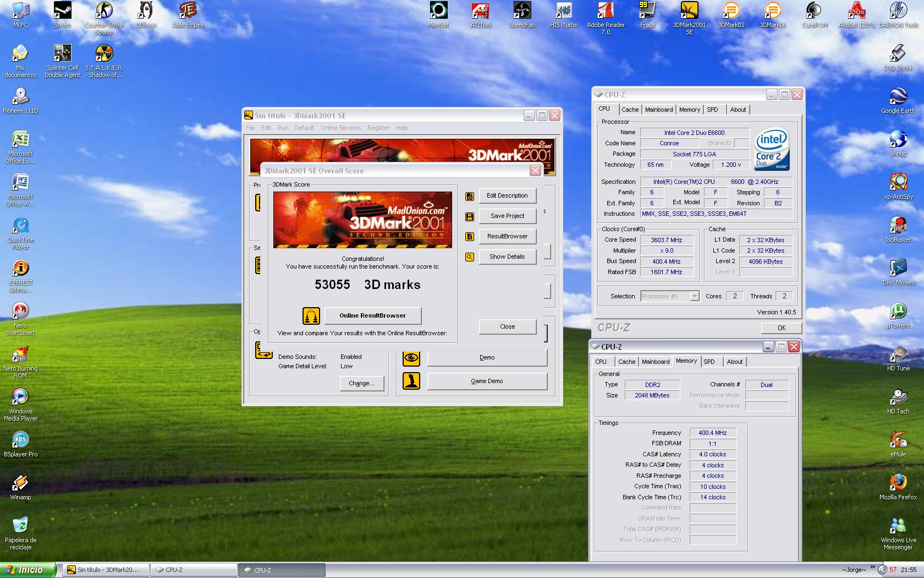Open Help menu in 3DMark2001 SE

(x=402, y=128)
